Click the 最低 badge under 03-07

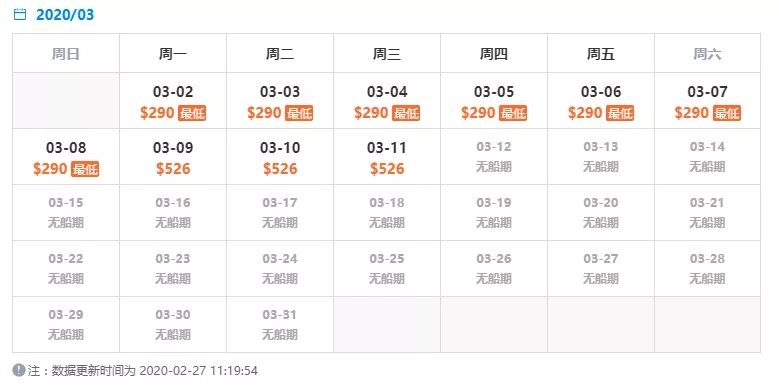727,113
